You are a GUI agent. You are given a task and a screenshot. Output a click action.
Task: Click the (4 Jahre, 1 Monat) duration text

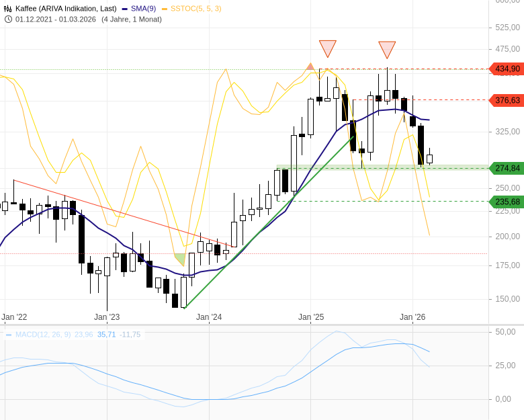(132, 19)
